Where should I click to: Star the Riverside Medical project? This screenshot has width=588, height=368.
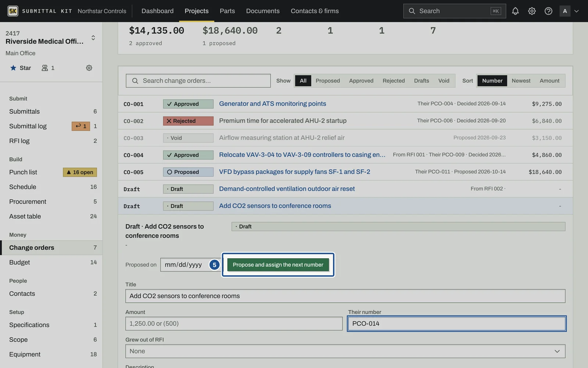(21, 68)
